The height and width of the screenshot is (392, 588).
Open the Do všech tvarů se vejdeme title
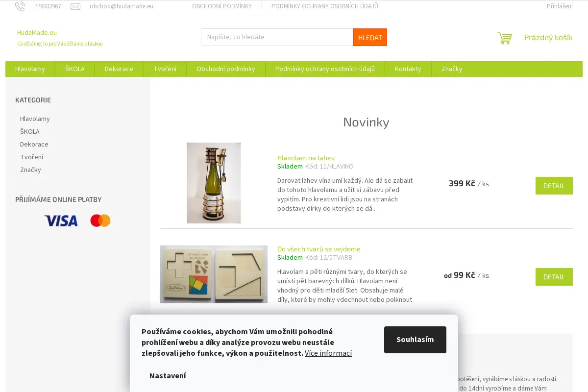pyautogui.click(x=318, y=249)
